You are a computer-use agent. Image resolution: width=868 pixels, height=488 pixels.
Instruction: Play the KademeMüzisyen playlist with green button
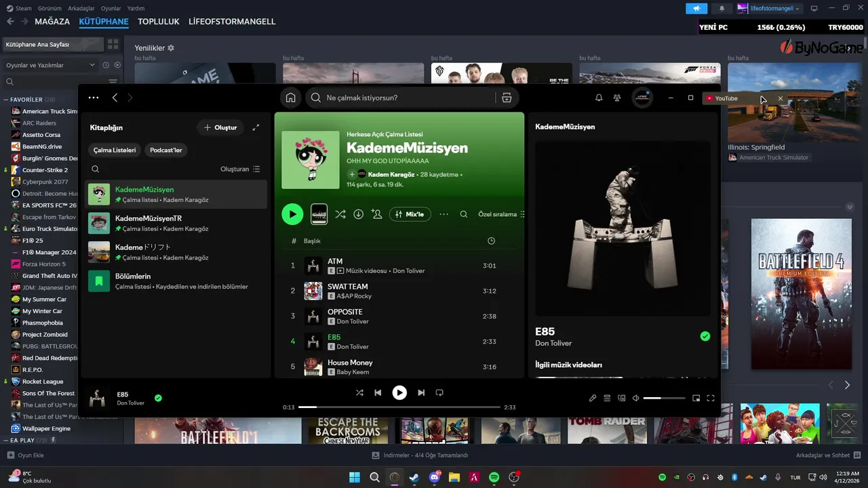pos(292,214)
